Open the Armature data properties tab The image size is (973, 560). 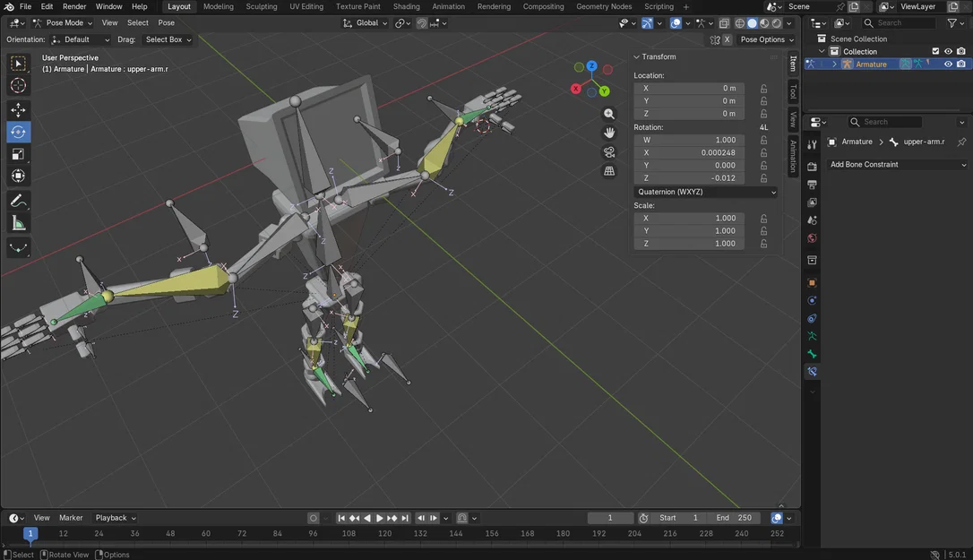(x=813, y=336)
